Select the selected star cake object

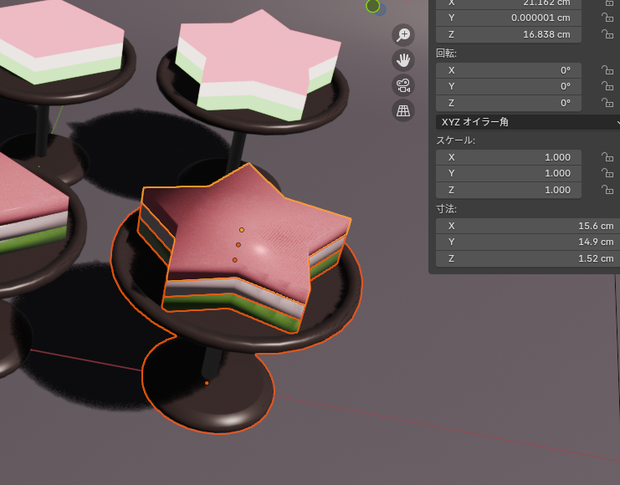point(245,245)
